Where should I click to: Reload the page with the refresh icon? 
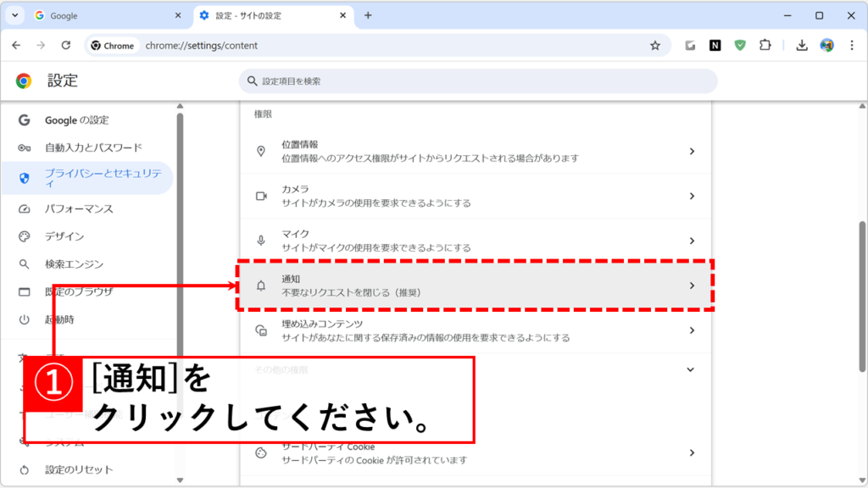[66, 46]
